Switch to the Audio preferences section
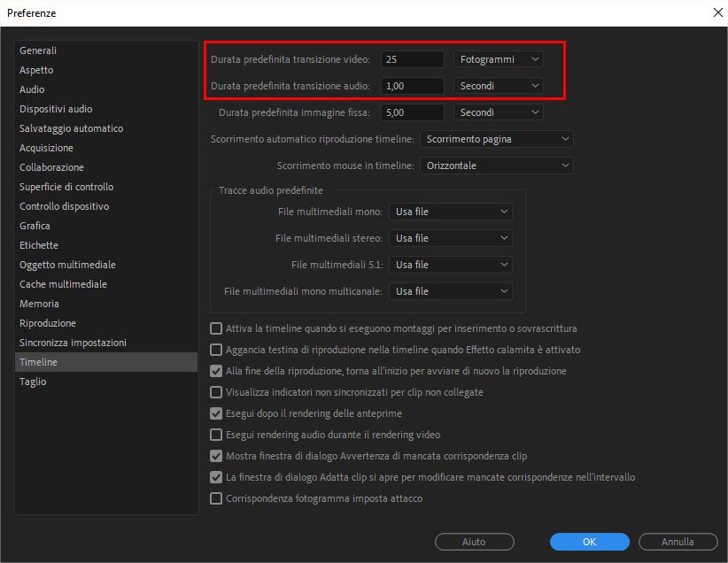Viewport: 728px width, 563px height. click(32, 89)
